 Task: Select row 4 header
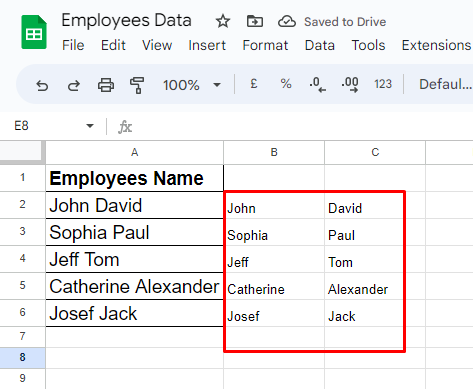[22, 259]
